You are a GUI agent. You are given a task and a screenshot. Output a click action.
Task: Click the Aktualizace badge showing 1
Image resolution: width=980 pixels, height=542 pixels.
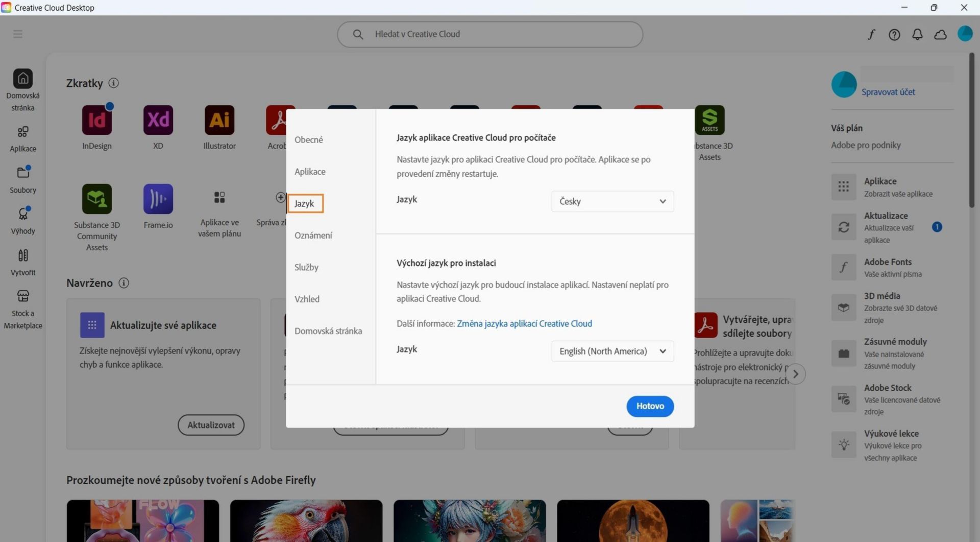(937, 227)
